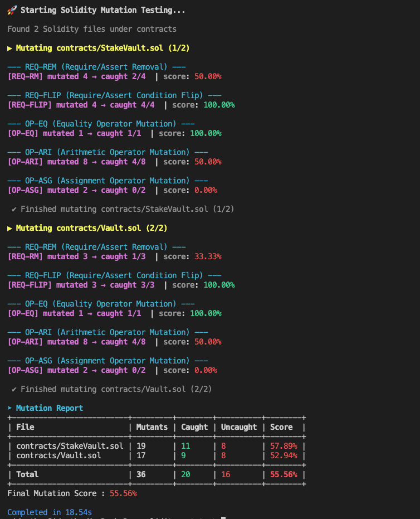Click "Finished mutating contracts/Vault.sol (2/2)"
This screenshot has height=519, width=420.
116,389
